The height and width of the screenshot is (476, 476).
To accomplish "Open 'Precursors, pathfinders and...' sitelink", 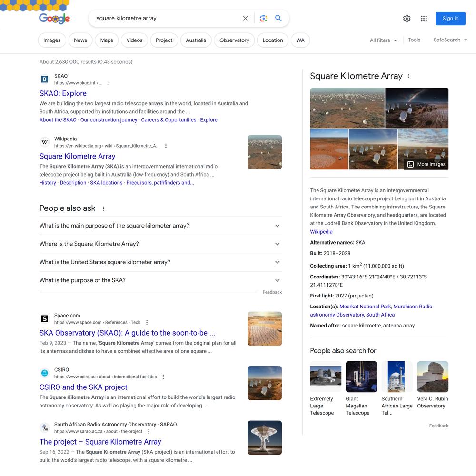I will click(x=160, y=183).
